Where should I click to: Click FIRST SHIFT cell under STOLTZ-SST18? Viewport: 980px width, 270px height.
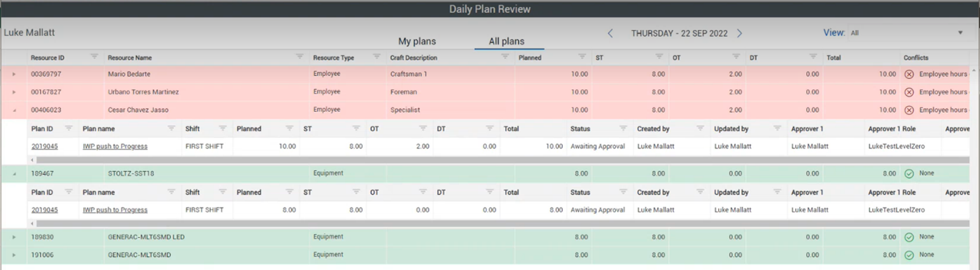(x=205, y=210)
